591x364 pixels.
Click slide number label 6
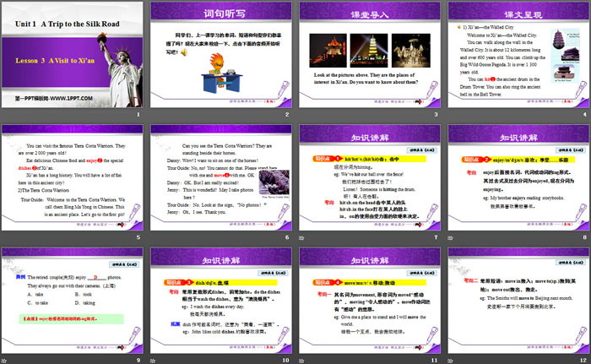tap(287, 237)
